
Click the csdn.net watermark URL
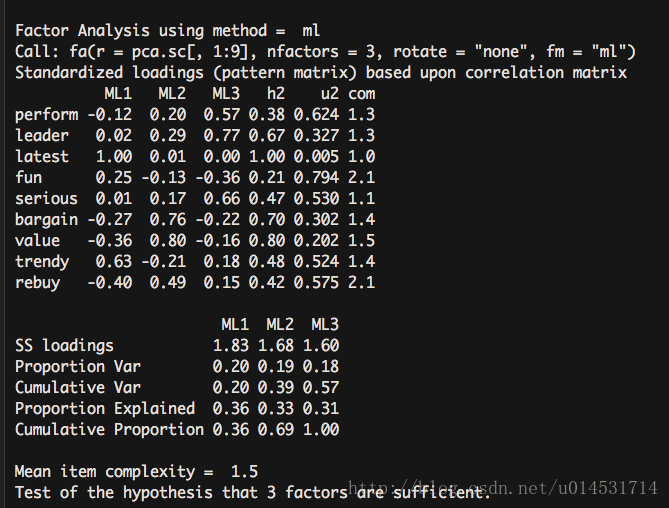pyautogui.click(x=503, y=488)
